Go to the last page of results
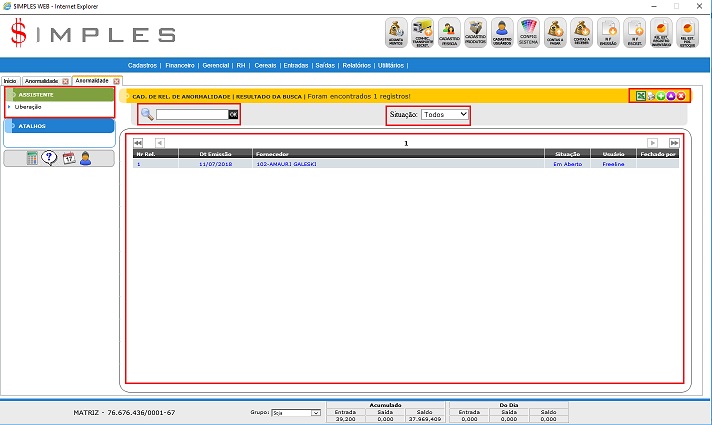712x425 pixels. coord(672,143)
